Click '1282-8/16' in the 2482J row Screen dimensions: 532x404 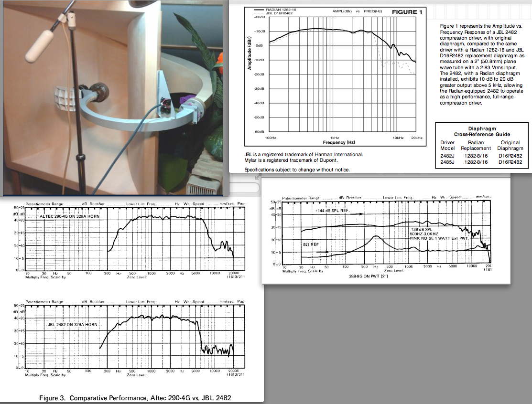476,156
